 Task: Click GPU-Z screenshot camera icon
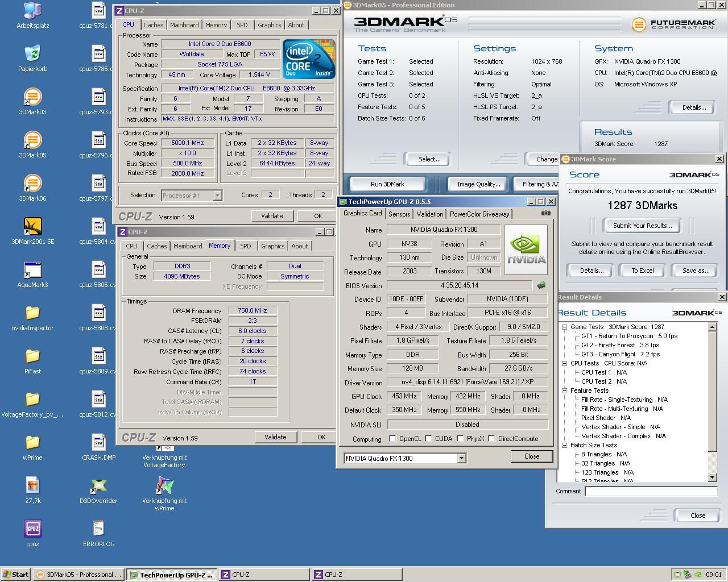click(x=545, y=213)
